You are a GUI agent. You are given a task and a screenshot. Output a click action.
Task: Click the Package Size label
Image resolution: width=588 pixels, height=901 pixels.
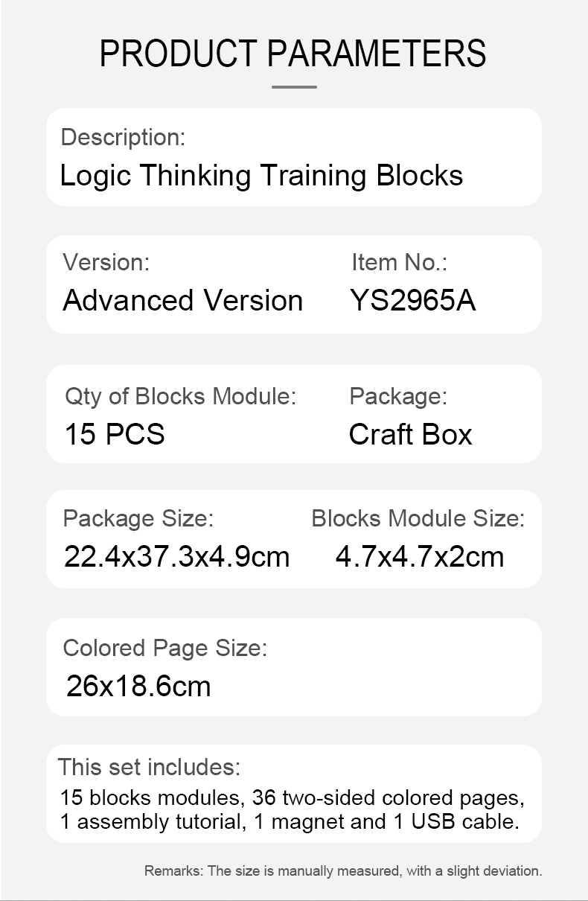pyautogui.click(x=138, y=518)
